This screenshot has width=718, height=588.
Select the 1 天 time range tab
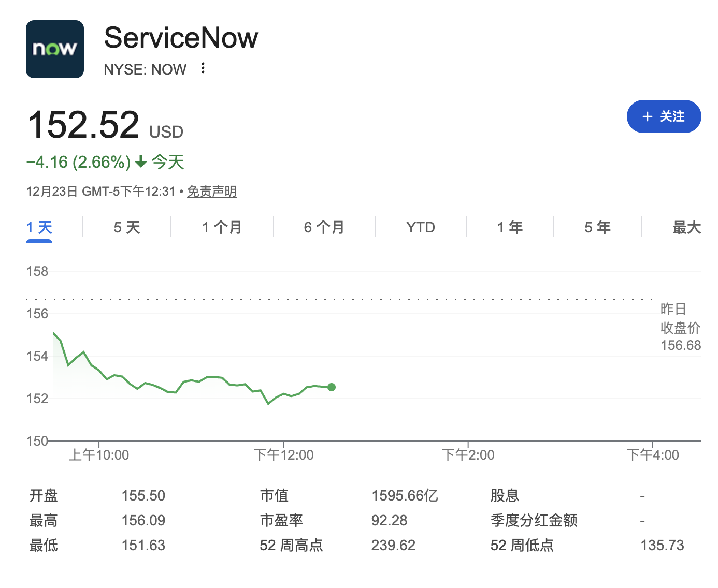pos(39,227)
